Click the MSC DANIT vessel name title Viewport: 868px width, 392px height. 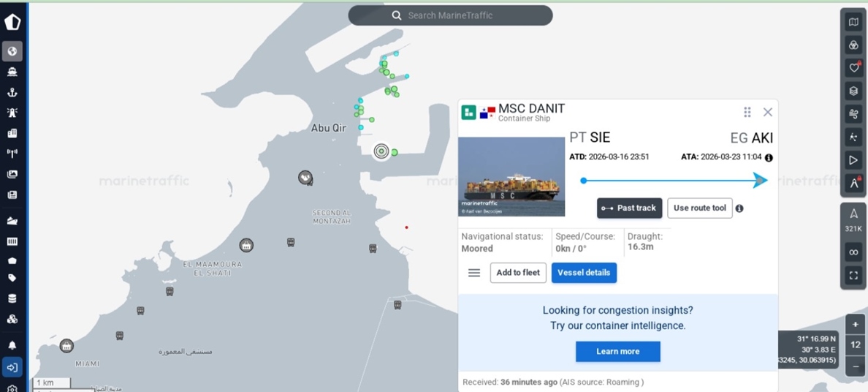[x=531, y=108]
